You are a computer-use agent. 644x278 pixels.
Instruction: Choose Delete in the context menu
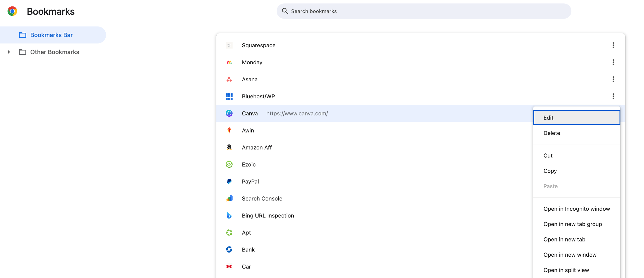(577, 133)
